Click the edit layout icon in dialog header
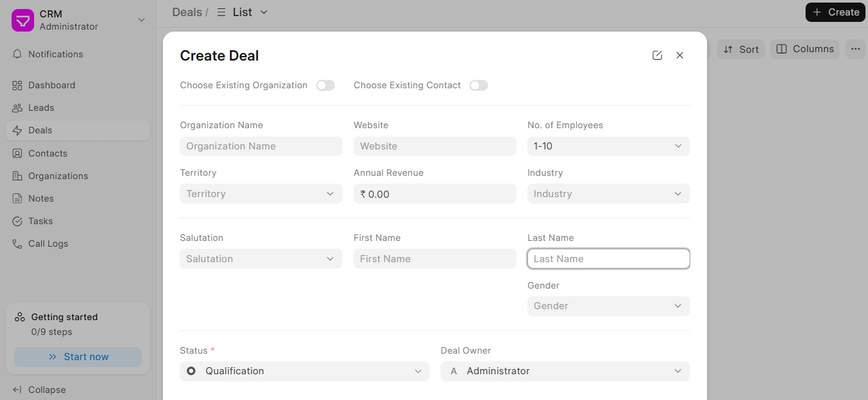Viewport: 868px width, 400px height. (x=657, y=55)
